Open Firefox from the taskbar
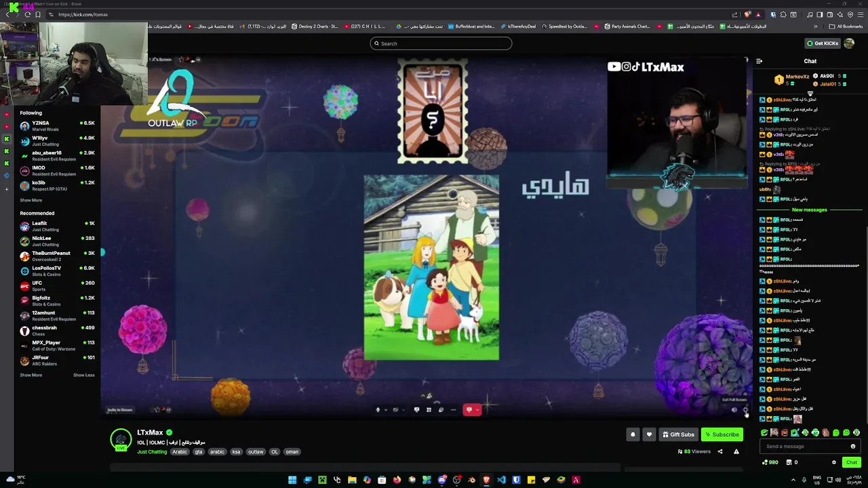Image resolution: width=868 pixels, height=488 pixels. coord(397,480)
